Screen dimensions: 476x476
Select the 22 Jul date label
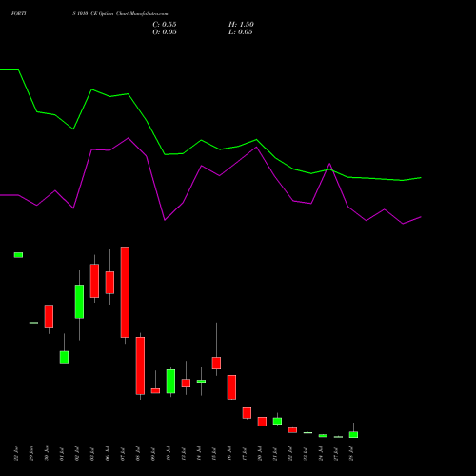[x=290, y=454]
